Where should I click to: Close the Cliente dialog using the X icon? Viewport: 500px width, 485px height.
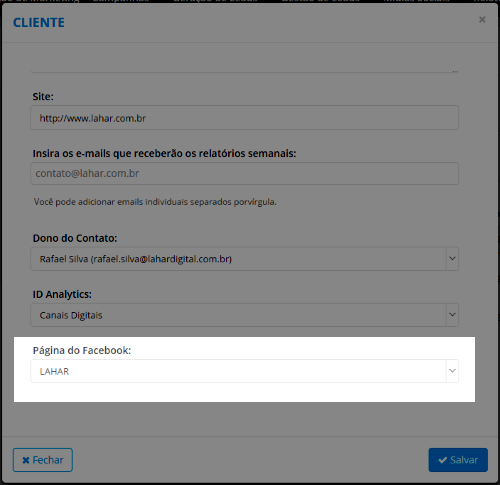tap(482, 20)
